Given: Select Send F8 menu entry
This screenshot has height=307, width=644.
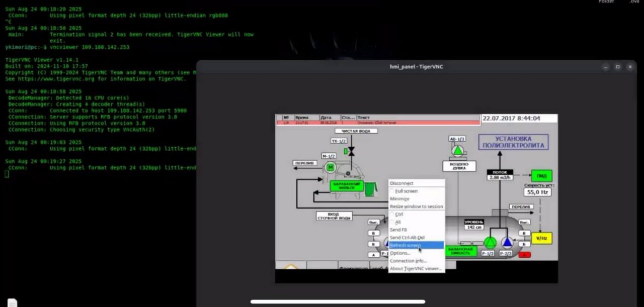Looking at the screenshot, I should pyautogui.click(x=417, y=230).
